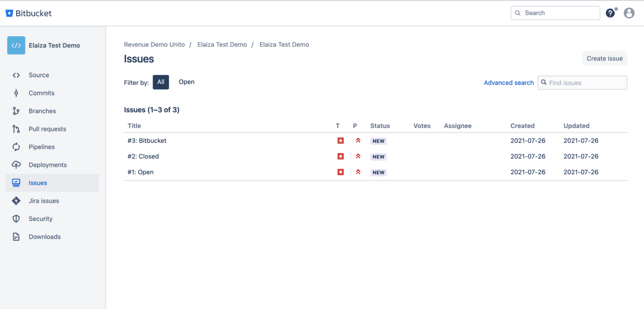Open the user profile avatar

click(x=629, y=13)
